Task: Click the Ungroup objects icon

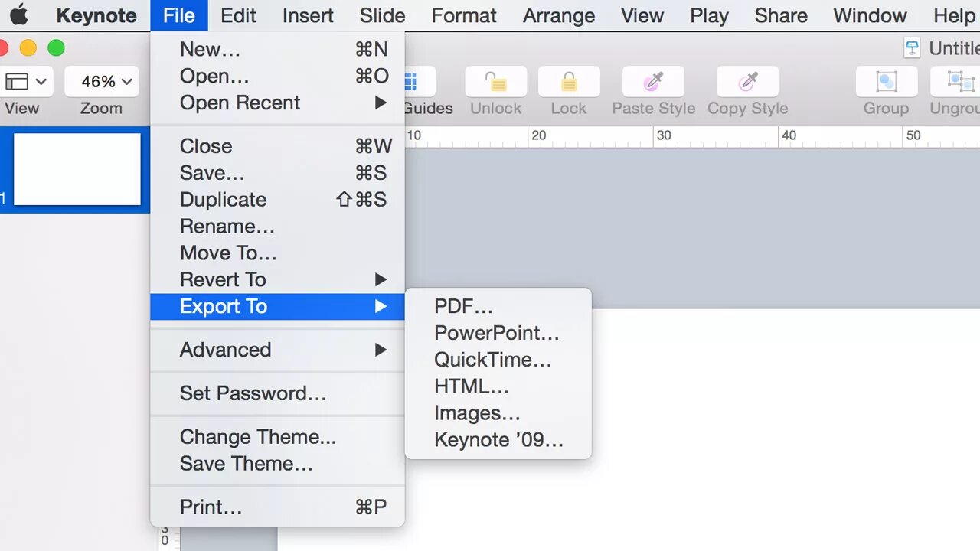Action: [x=955, y=81]
